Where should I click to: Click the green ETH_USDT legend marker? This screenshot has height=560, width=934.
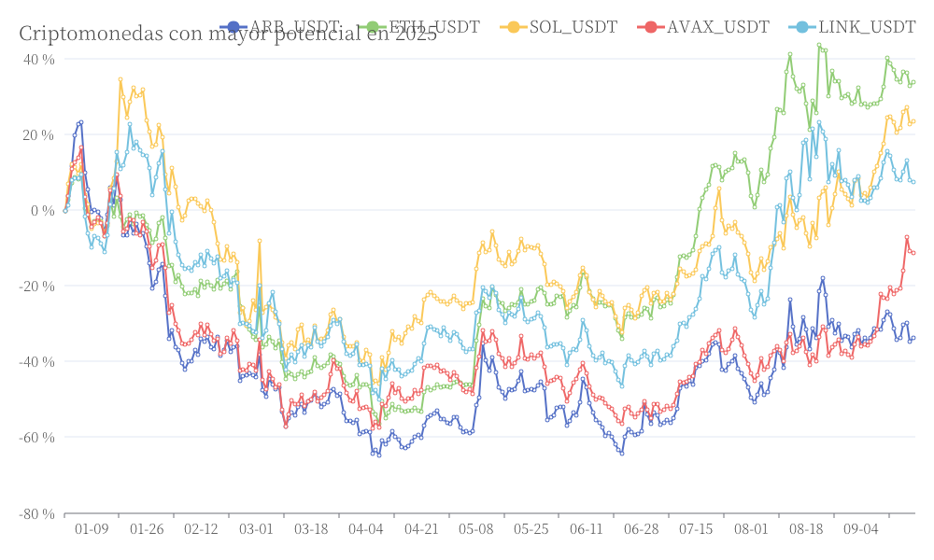point(373,27)
